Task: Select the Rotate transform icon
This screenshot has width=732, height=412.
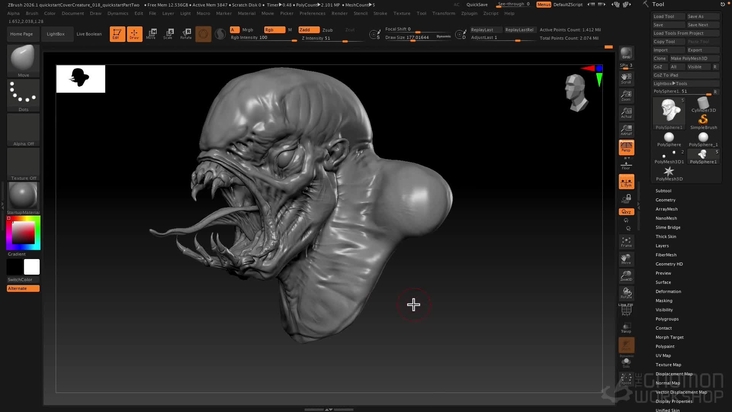Action: click(x=186, y=34)
